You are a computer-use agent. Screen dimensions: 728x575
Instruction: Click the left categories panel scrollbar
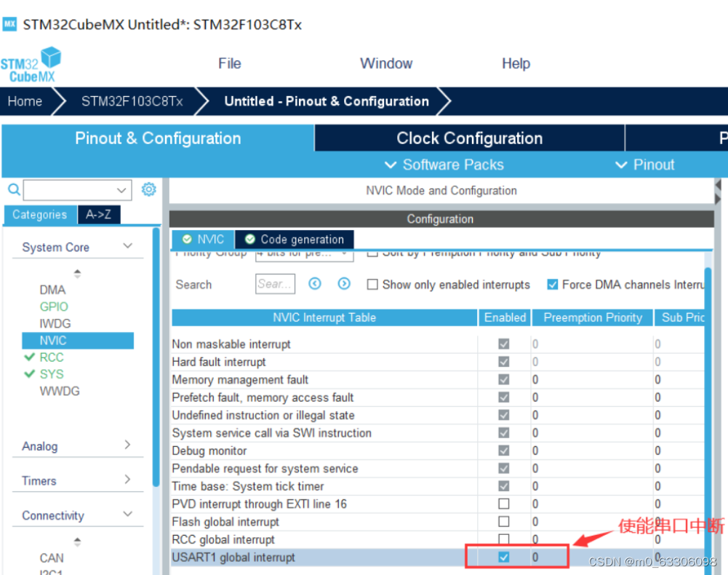[156, 358]
